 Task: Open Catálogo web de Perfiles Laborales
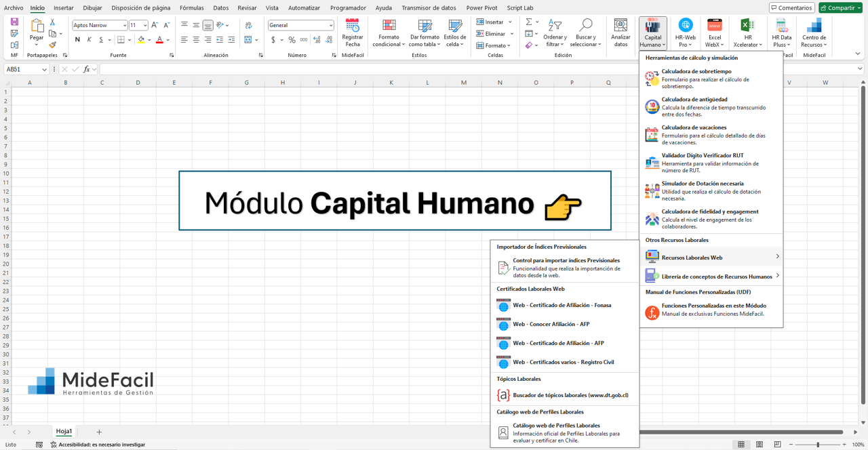pos(564,432)
